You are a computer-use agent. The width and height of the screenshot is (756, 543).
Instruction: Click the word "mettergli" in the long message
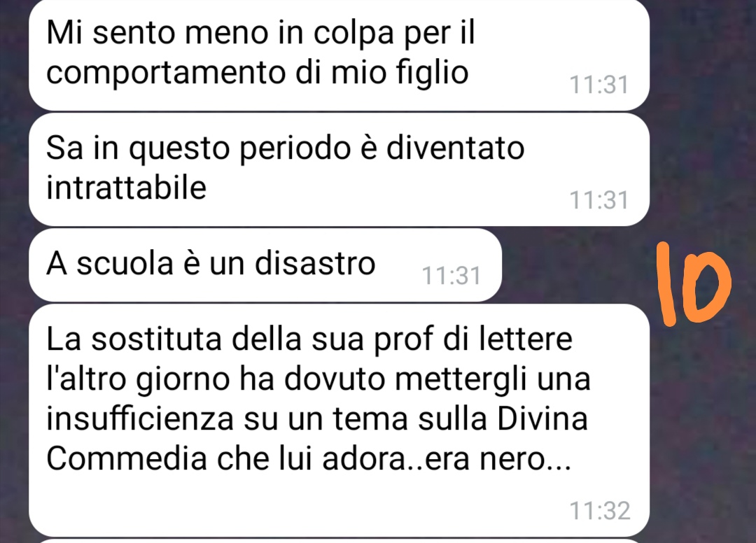click(x=461, y=379)
